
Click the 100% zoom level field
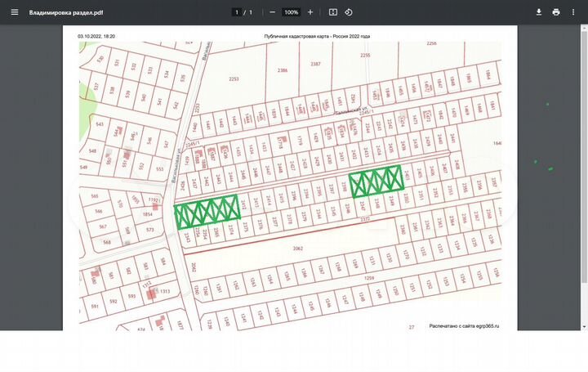click(x=291, y=12)
